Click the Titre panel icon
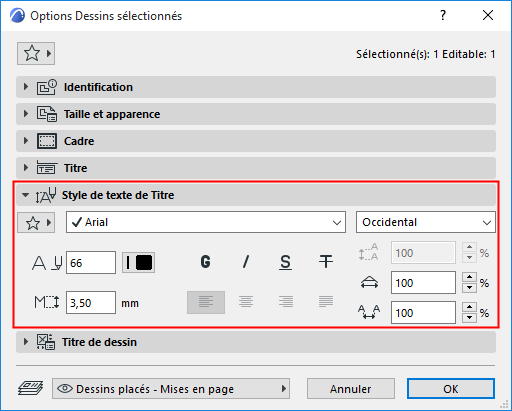 pos(47,168)
